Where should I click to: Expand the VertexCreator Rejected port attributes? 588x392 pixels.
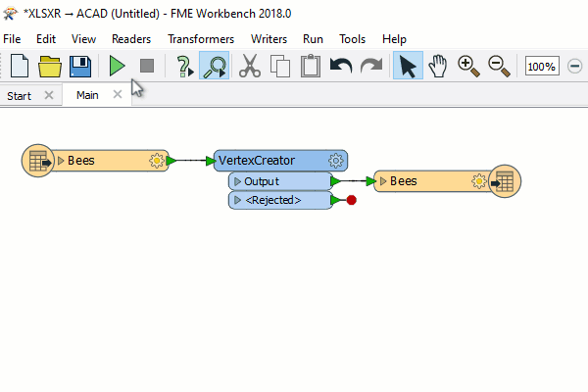pyautogui.click(x=237, y=200)
